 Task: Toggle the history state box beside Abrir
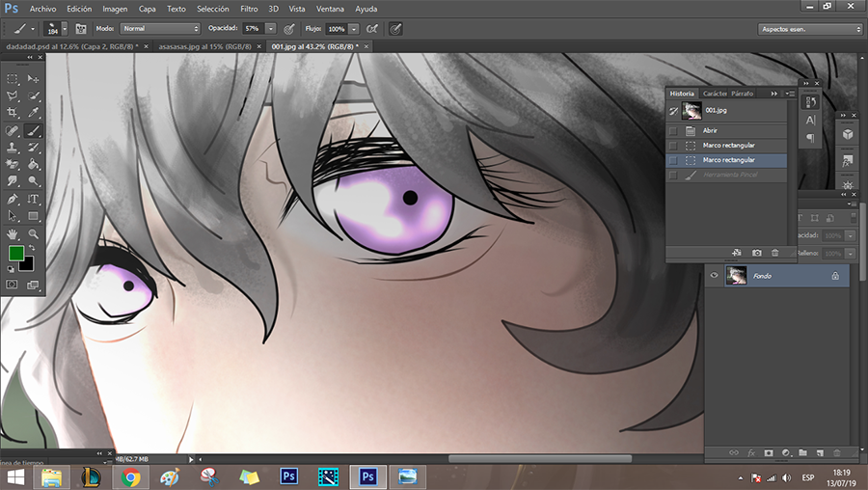tap(673, 130)
